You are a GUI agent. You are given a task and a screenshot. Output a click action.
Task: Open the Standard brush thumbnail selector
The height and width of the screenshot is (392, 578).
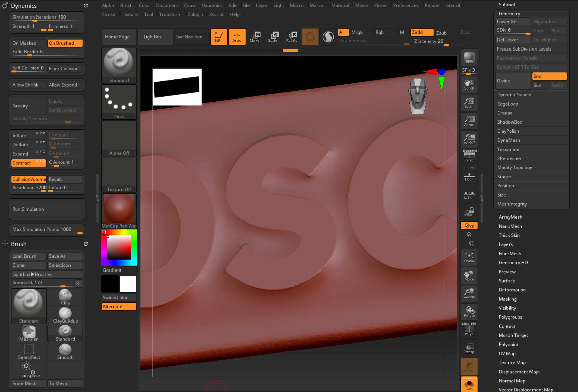tap(119, 65)
